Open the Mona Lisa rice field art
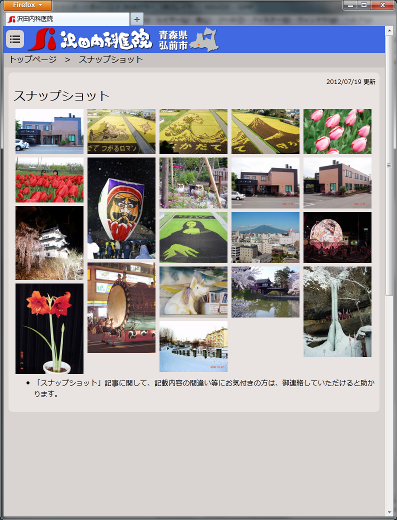397x520 pixels. click(x=193, y=237)
